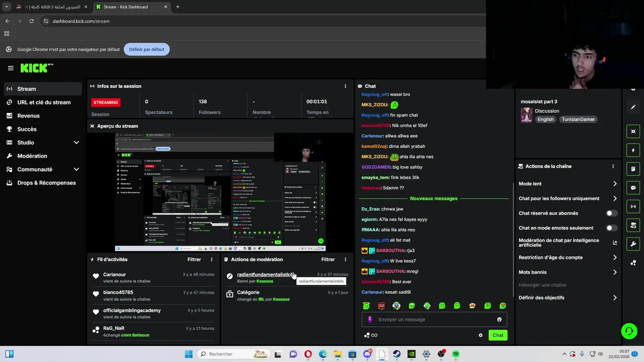Screen dimensions: 644x362
Task: Open the Windows Start menu
Action: point(189,354)
